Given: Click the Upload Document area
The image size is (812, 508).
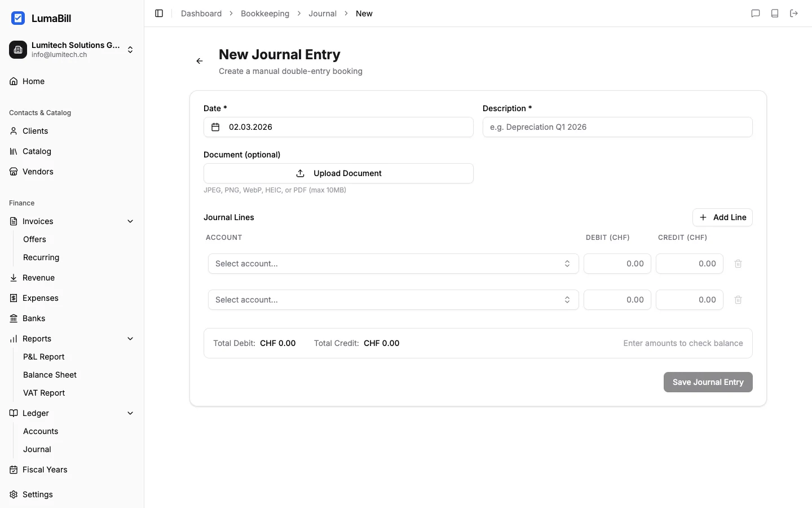Looking at the screenshot, I should [x=338, y=173].
